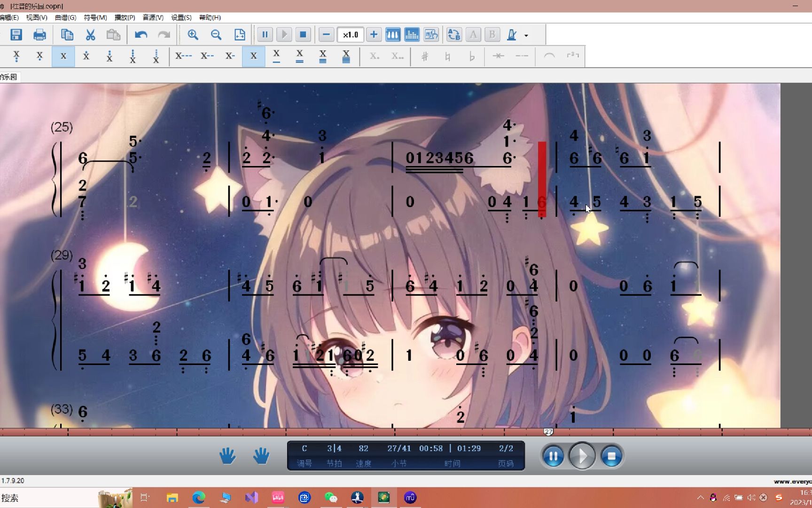Set loop point A
The image size is (812, 508).
473,34
